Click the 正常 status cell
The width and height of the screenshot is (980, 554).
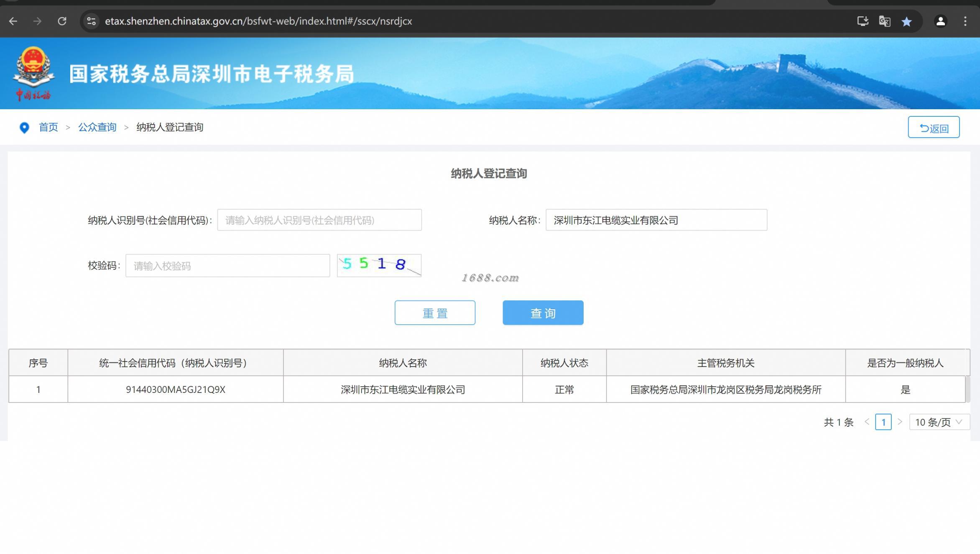coord(564,390)
